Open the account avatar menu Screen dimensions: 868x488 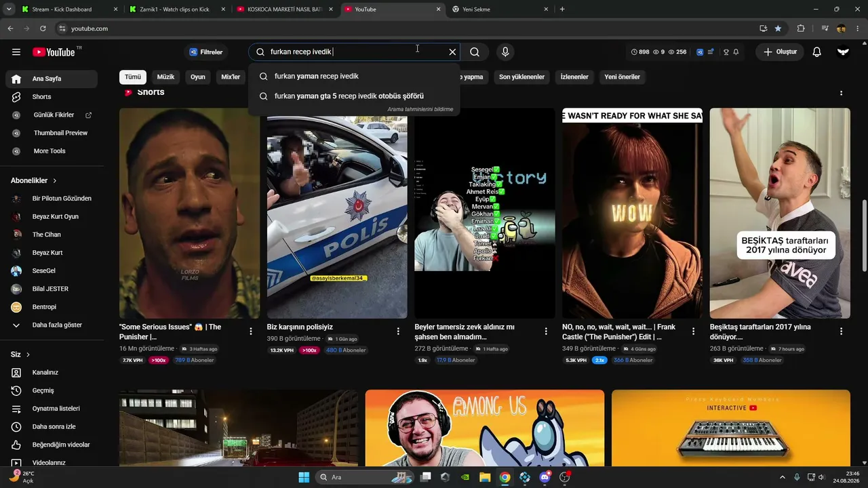click(843, 52)
